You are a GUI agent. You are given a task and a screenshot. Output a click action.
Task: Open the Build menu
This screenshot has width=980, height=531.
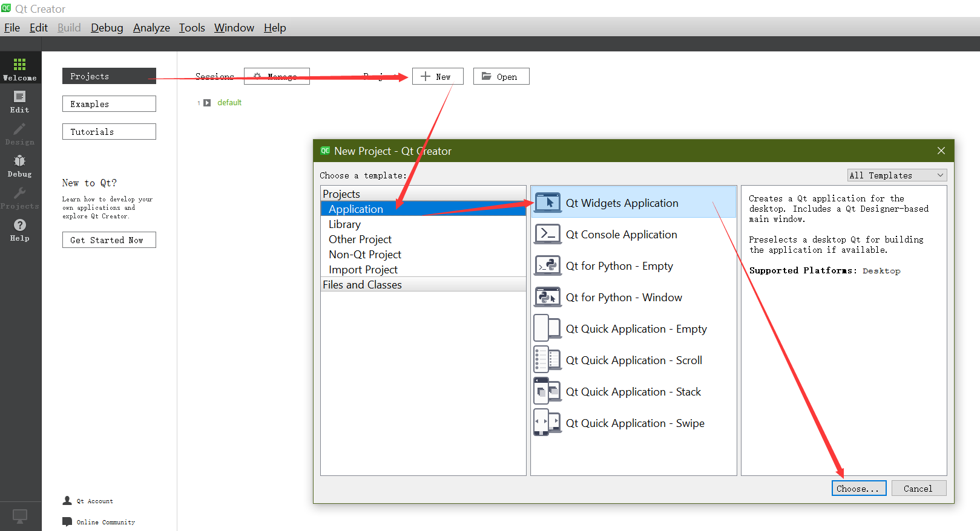click(69, 28)
